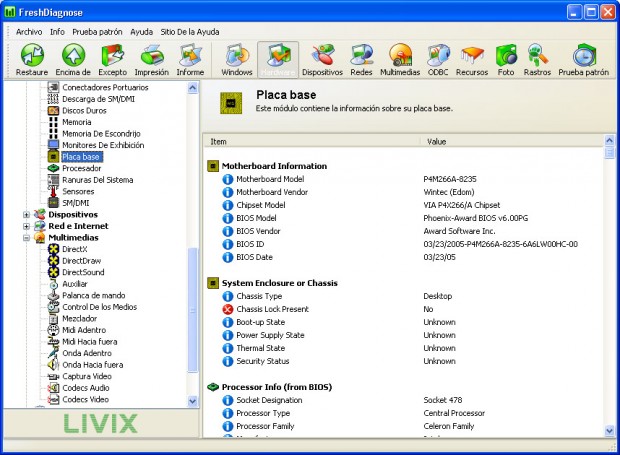Click the Discos Duros tree icon

tap(53, 111)
